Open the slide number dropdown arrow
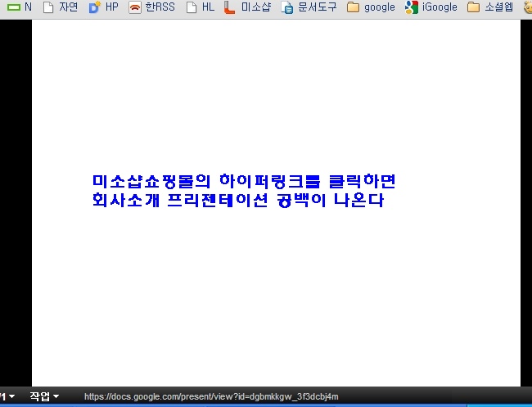The height and width of the screenshot is (407, 532). [x=12, y=396]
